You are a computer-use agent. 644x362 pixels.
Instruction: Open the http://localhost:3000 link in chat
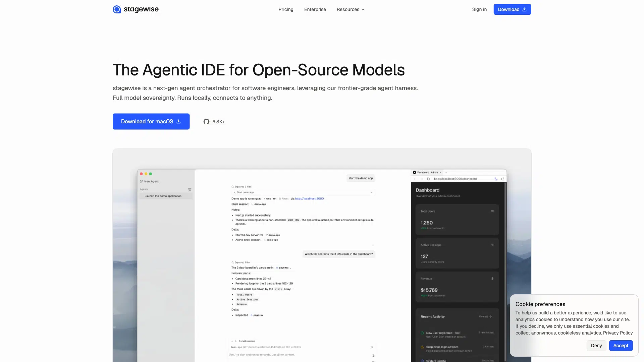(x=310, y=198)
